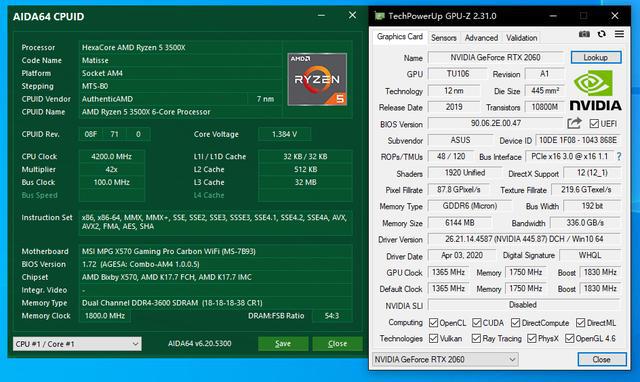
Task: Click the Driver Date field Apr 03, 2020
Action: click(462, 255)
